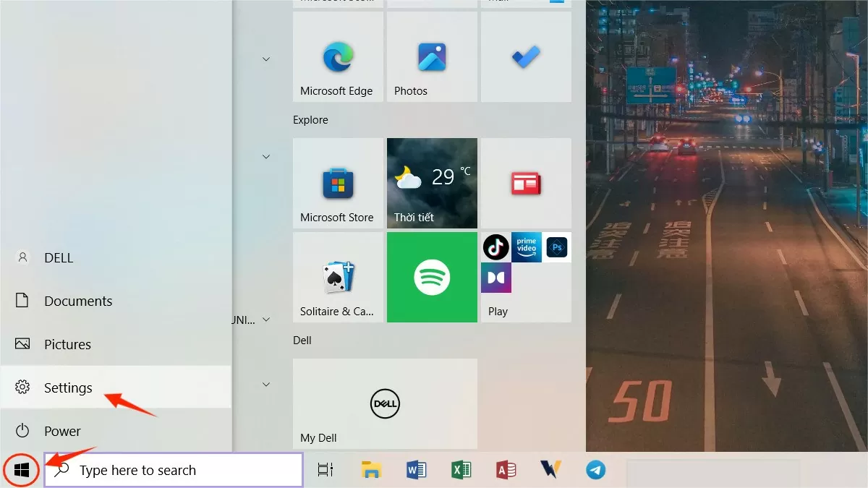The image size is (868, 488).
Task: Open Prime Video in the Play group
Action: pyautogui.click(x=526, y=247)
